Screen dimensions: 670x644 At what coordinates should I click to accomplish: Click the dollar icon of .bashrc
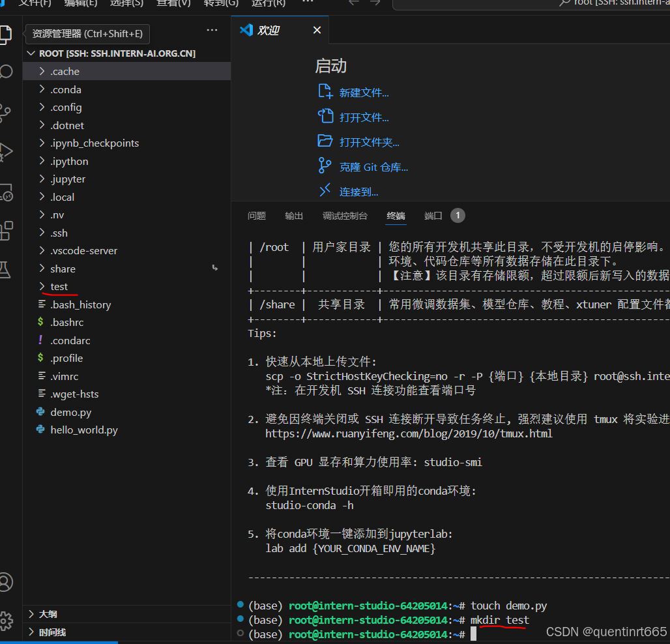[x=40, y=321]
